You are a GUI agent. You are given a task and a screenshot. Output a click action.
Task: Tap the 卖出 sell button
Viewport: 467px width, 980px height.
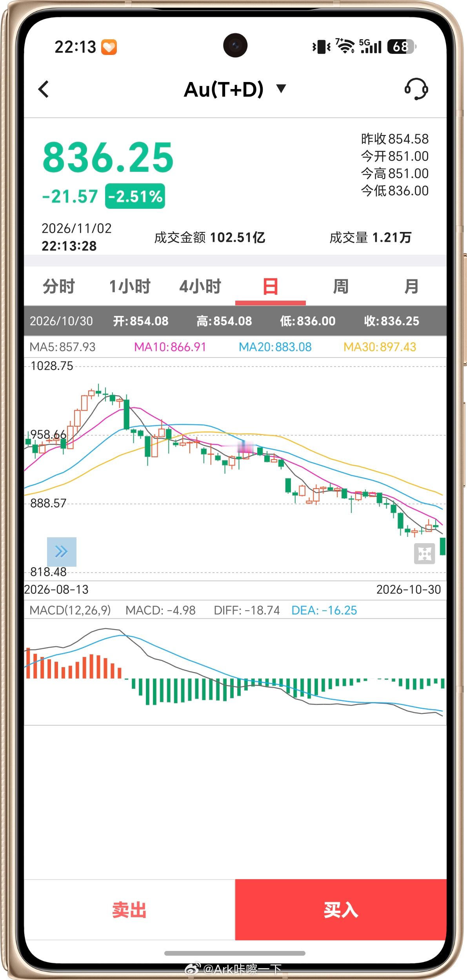click(129, 909)
